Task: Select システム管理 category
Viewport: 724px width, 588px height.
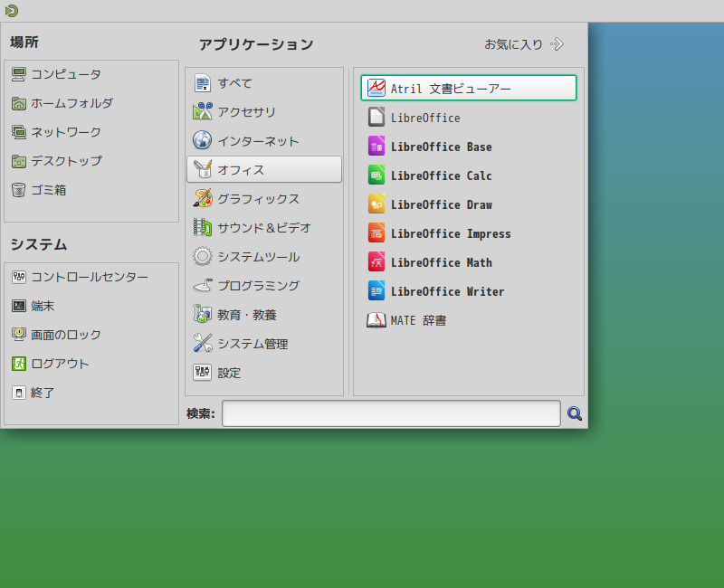Action: (x=264, y=344)
